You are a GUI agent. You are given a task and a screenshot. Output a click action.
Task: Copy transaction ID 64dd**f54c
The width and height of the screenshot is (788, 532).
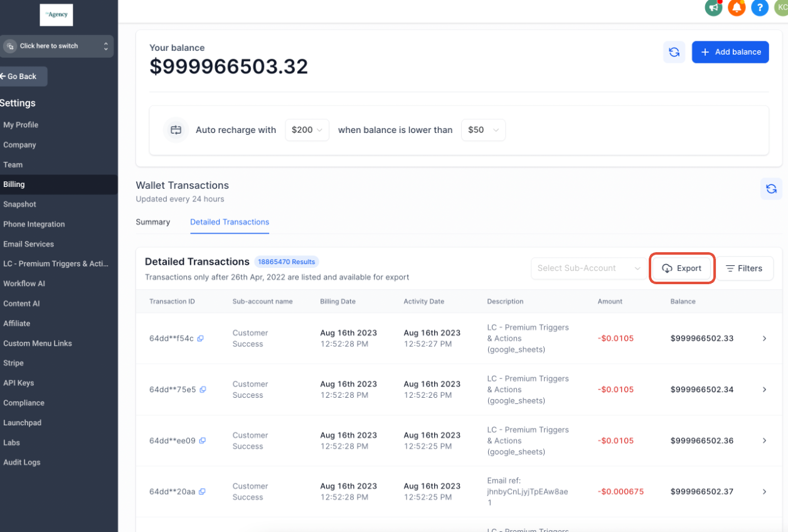point(200,339)
